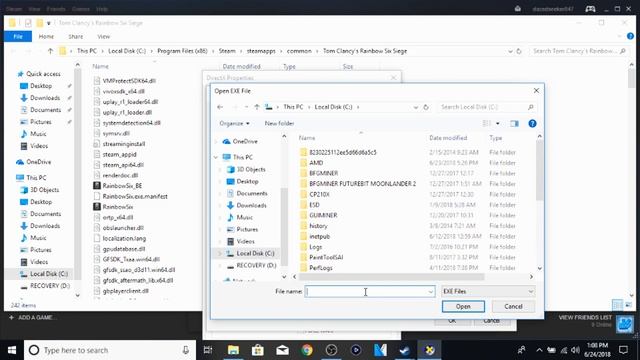Expand Local Disk (C:) in dialog tree
The width and height of the screenshot is (640, 360).
tap(220, 253)
